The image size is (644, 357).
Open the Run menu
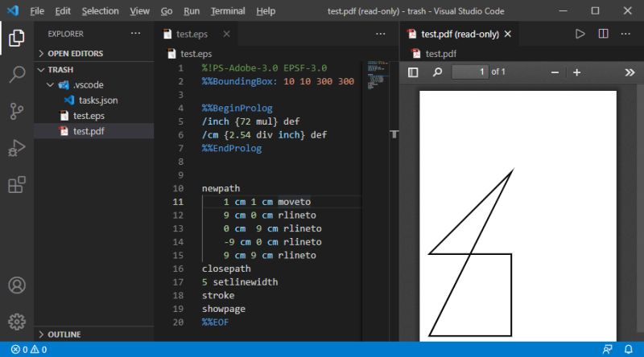tap(192, 11)
